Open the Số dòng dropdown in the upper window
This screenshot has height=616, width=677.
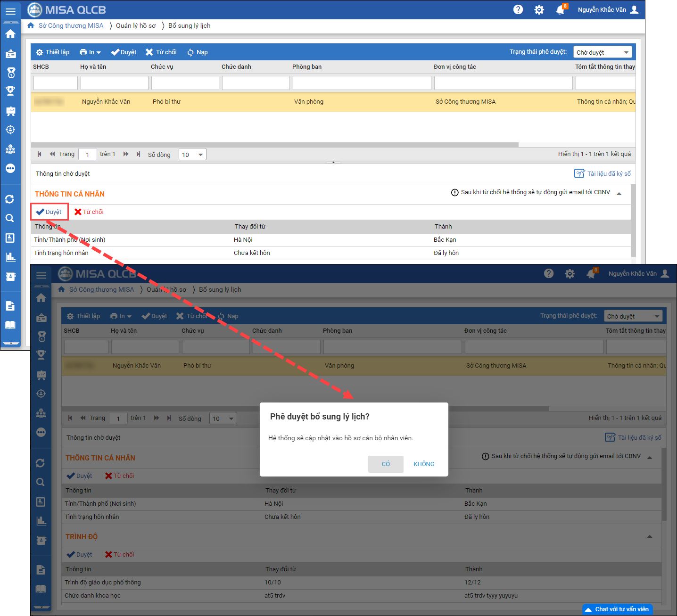point(192,155)
